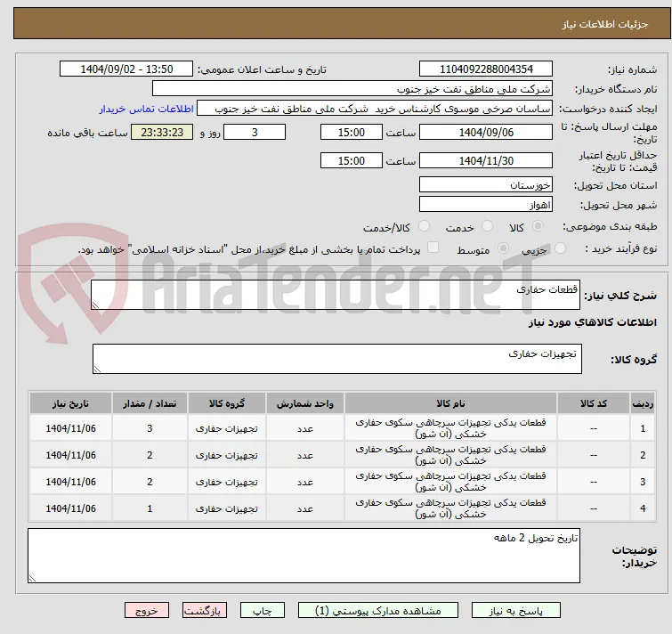Click the price validity time 15:00 field
The width and height of the screenshot is (672, 634).
pyautogui.click(x=351, y=161)
